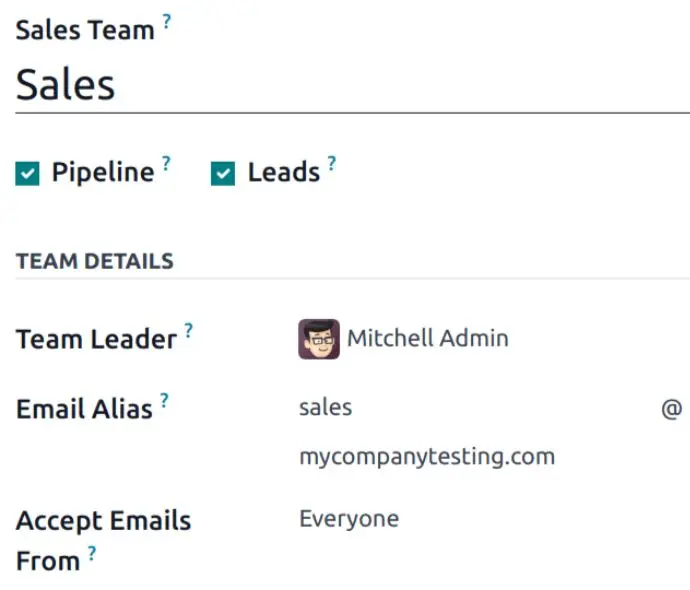Click the help icon next to Pipeline

coord(166,163)
